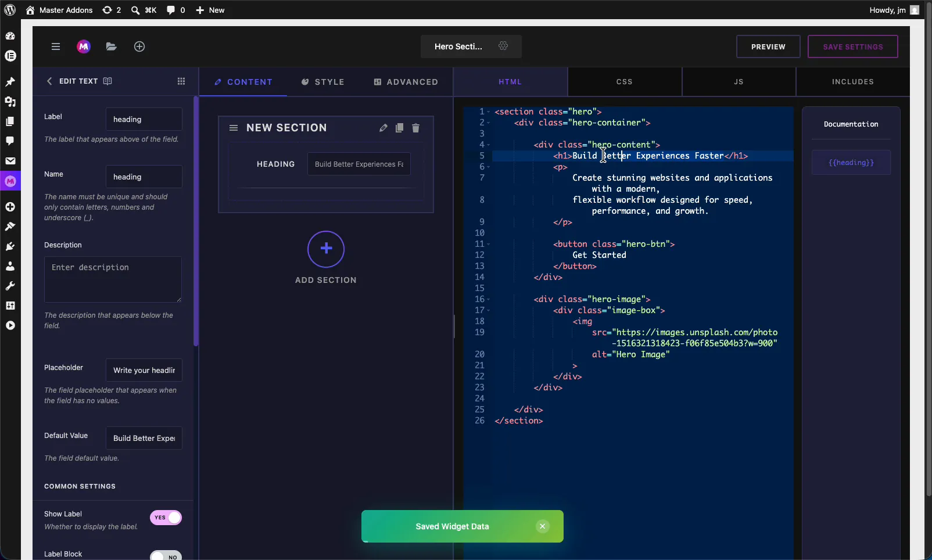This screenshot has height=560, width=932.
Task: Duplicate NEW SECTION with copy icon
Action: click(x=399, y=128)
